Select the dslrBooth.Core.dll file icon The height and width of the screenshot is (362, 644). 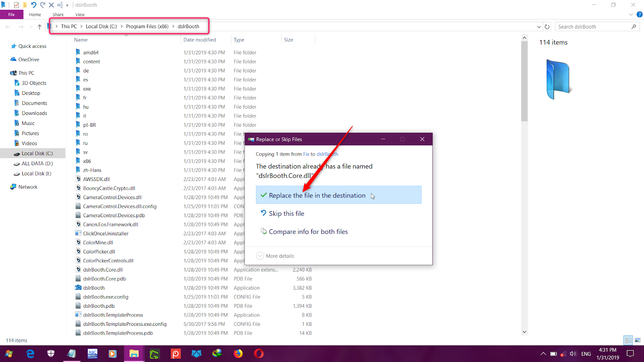click(78, 269)
